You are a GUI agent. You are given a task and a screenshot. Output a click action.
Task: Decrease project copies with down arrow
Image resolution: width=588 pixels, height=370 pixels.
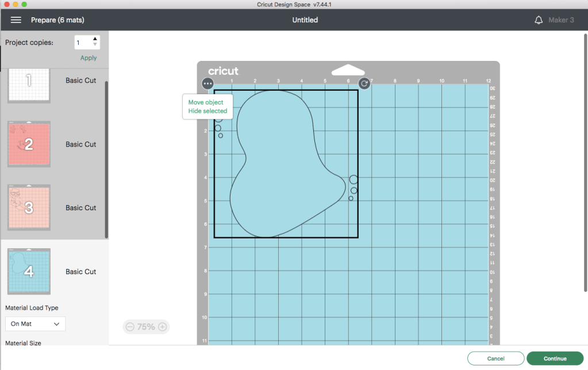click(x=95, y=46)
